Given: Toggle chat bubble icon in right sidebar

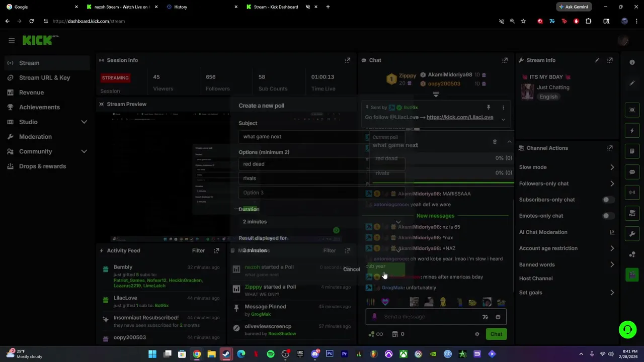Looking at the screenshot, I should [x=632, y=172].
